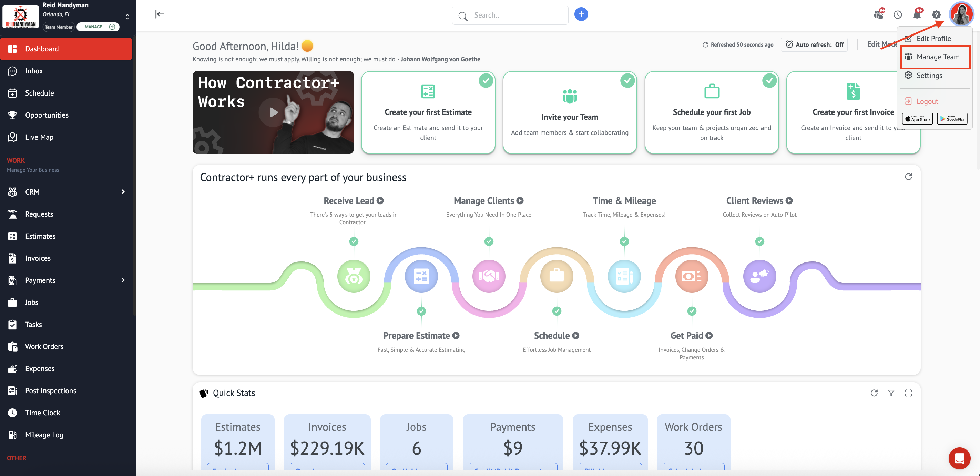Screen dimensions: 980x476
Task: Expand the Payments submenu
Action: click(x=123, y=280)
